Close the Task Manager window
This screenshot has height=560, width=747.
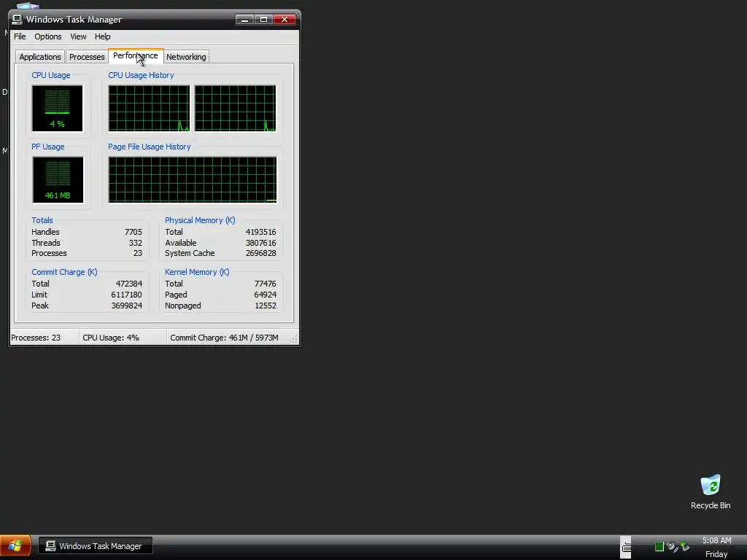pos(285,20)
